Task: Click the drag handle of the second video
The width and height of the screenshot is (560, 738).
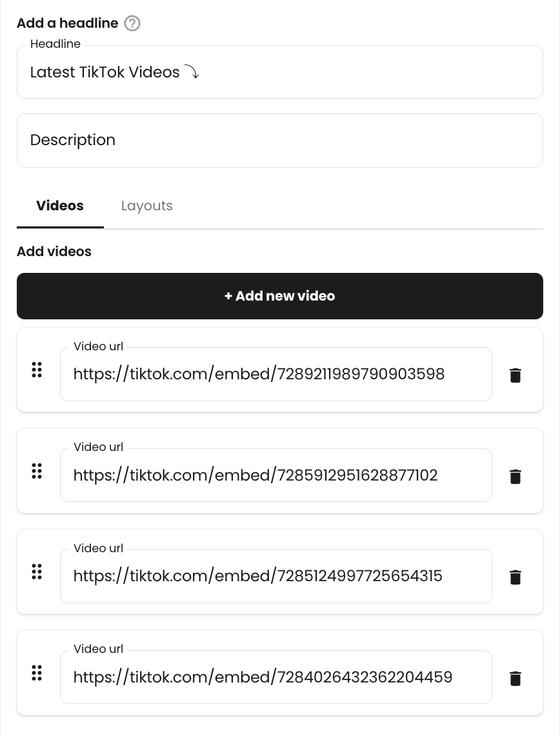Action: (37, 471)
